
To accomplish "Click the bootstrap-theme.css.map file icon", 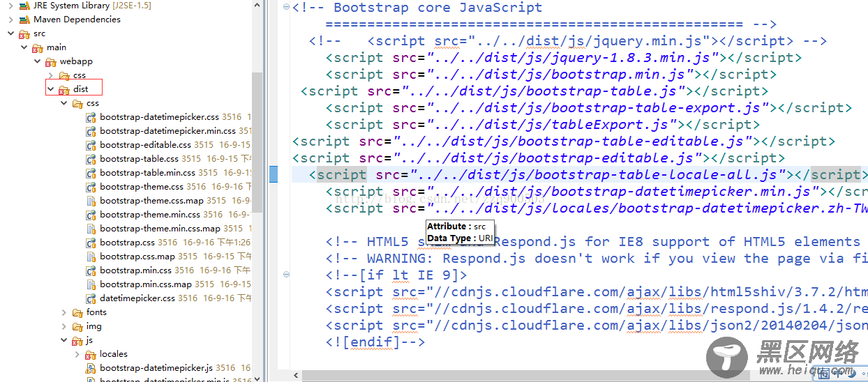I will 91,201.
